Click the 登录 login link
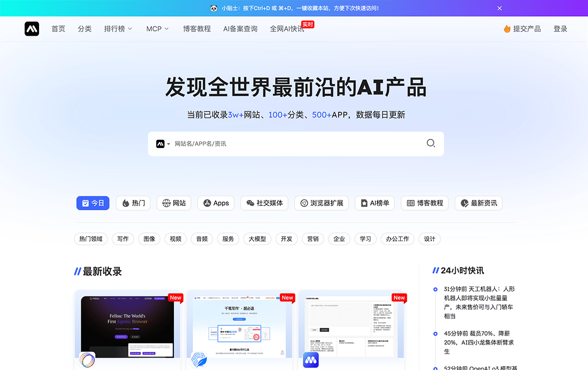The height and width of the screenshot is (370, 588). click(560, 29)
